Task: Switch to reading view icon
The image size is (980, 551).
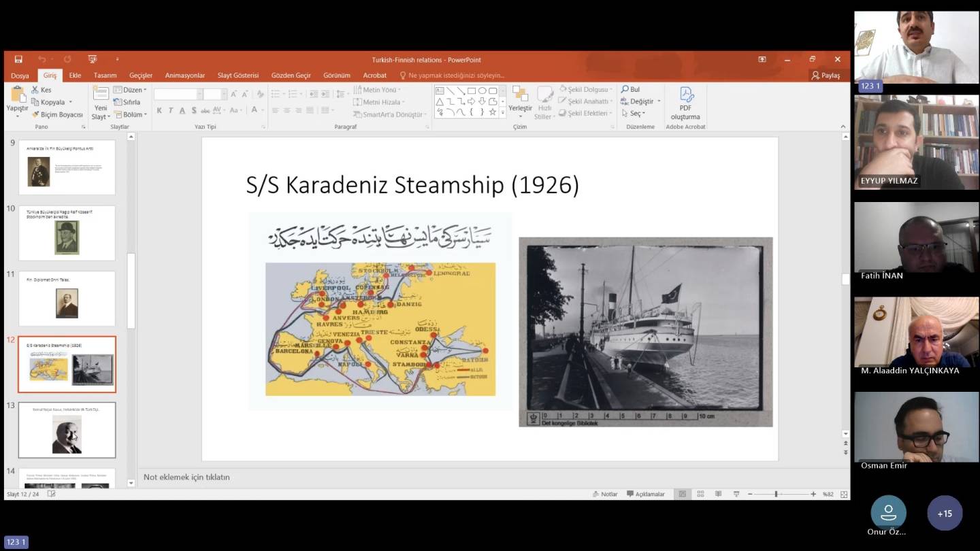Action: click(718, 494)
